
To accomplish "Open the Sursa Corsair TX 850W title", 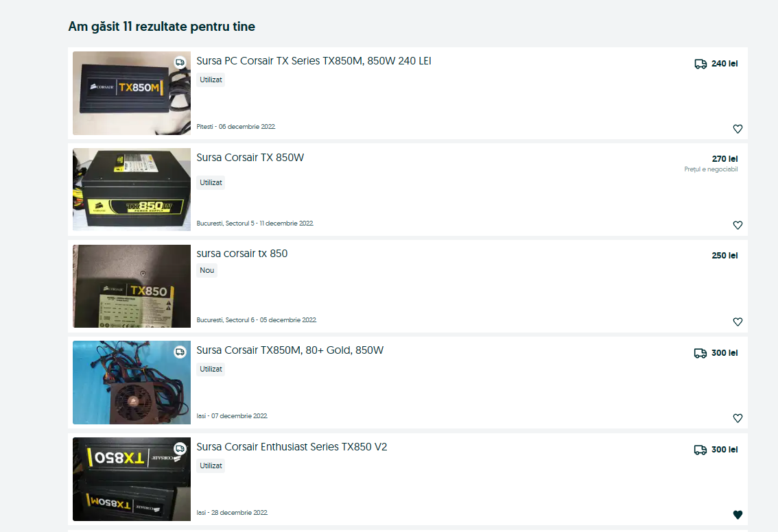I will point(250,158).
